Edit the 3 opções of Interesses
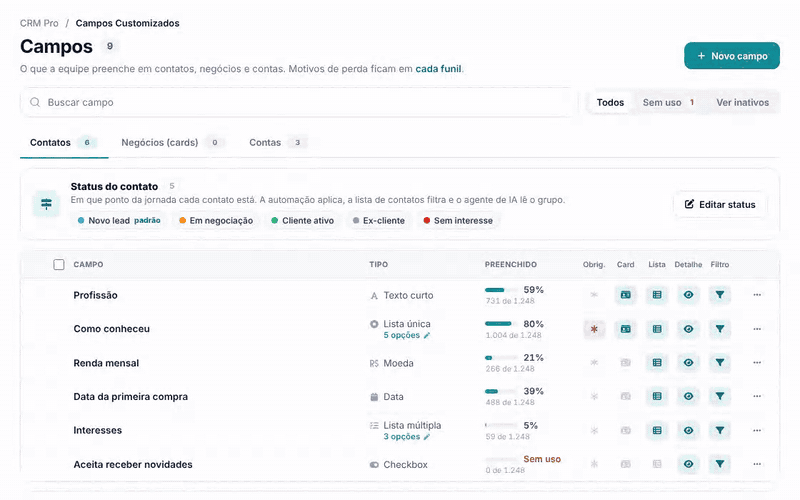 point(407,437)
